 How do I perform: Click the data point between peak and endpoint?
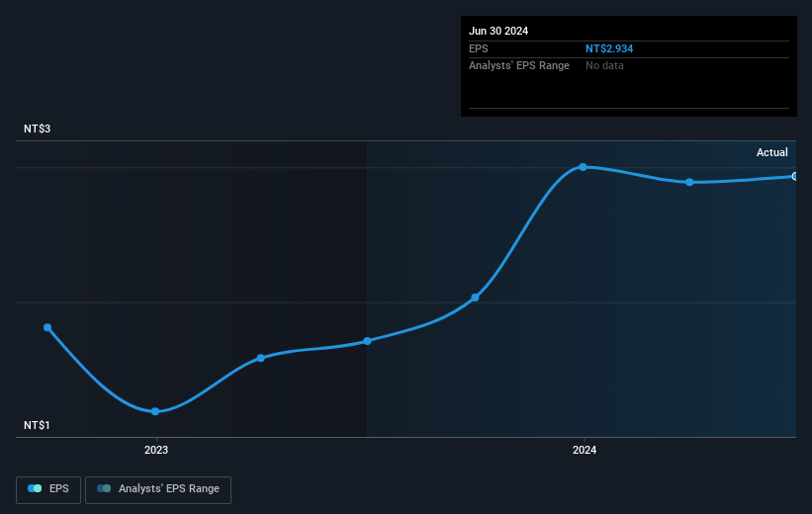click(689, 182)
